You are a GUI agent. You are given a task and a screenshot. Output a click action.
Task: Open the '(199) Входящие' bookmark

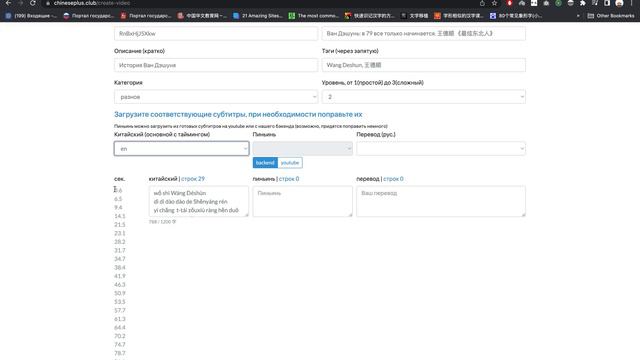(31, 16)
